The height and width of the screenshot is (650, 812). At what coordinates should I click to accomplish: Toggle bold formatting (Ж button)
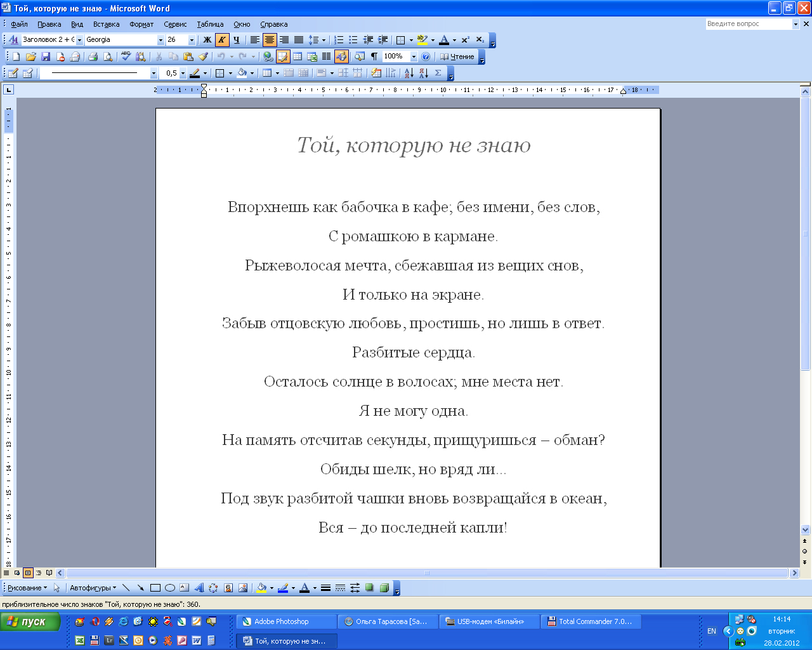tap(207, 40)
